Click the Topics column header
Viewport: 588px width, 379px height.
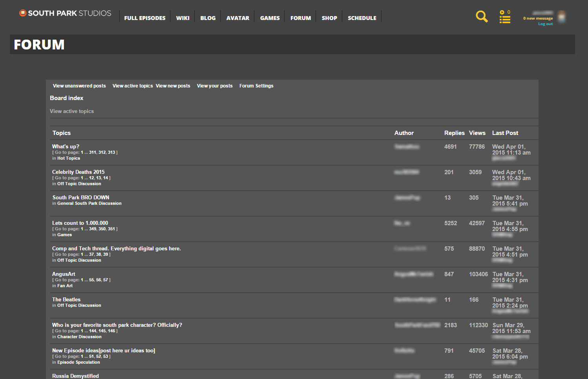[x=62, y=133]
